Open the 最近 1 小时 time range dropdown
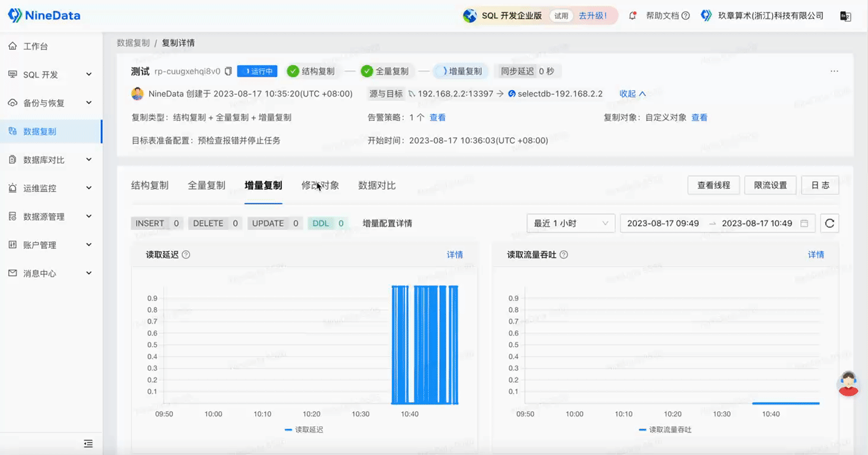Screen dimensions: 868x455 tap(571, 223)
